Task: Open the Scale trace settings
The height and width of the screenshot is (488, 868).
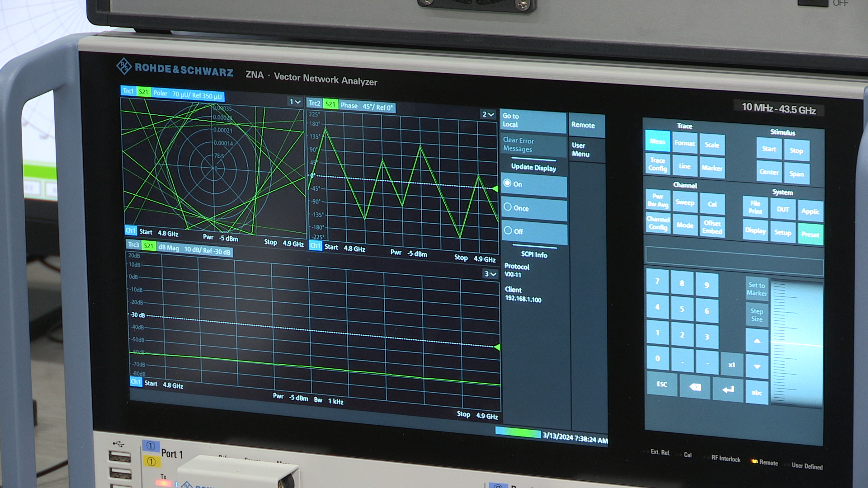Action: (x=712, y=145)
